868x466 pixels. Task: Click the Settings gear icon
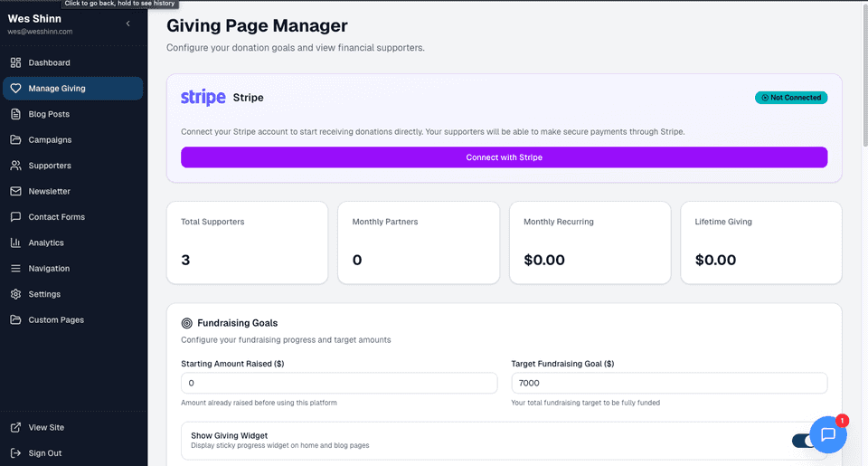click(x=15, y=294)
